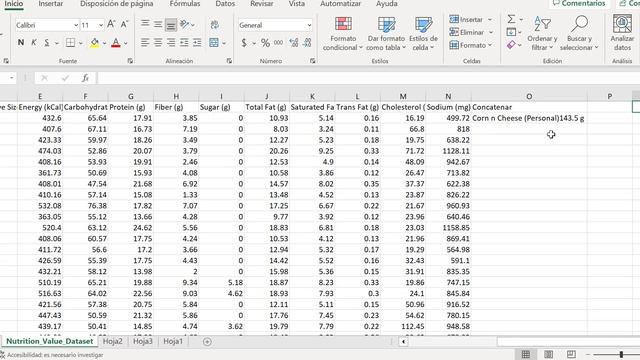
Task: Click the Analizar datos button
Action: click(622, 34)
